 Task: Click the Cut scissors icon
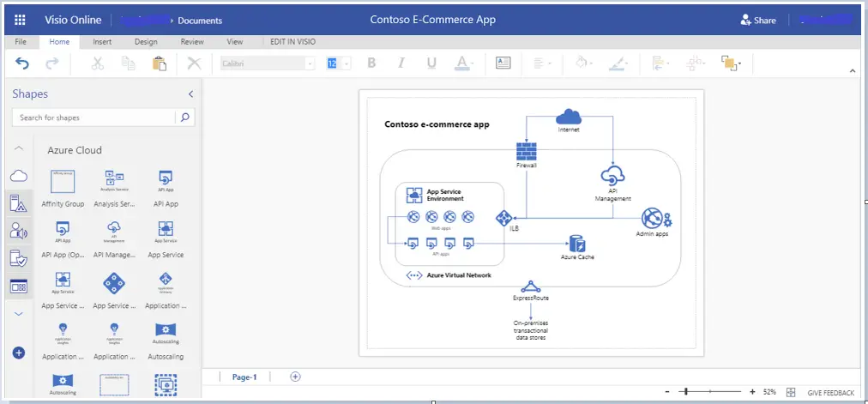tap(98, 63)
